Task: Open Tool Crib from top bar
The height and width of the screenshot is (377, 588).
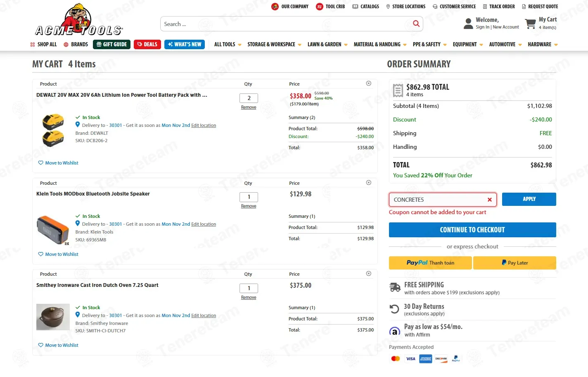Action: pyautogui.click(x=330, y=7)
